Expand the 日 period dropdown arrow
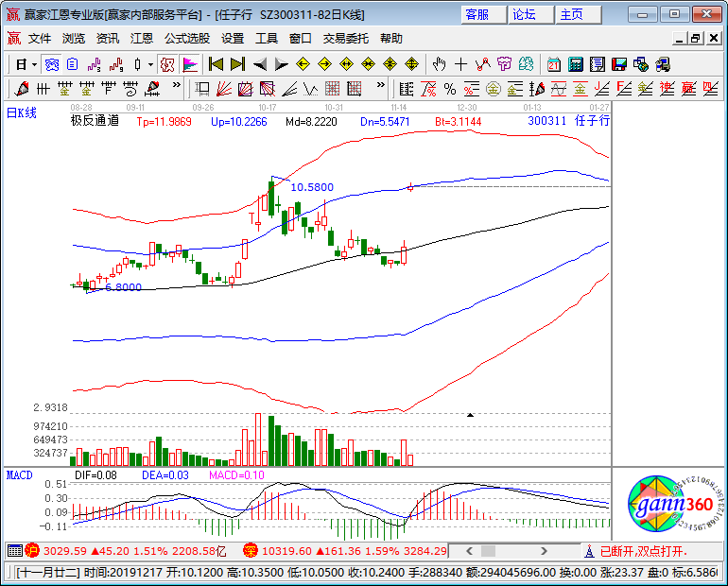Image resolution: width=728 pixels, height=586 pixels. (x=34, y=64)
